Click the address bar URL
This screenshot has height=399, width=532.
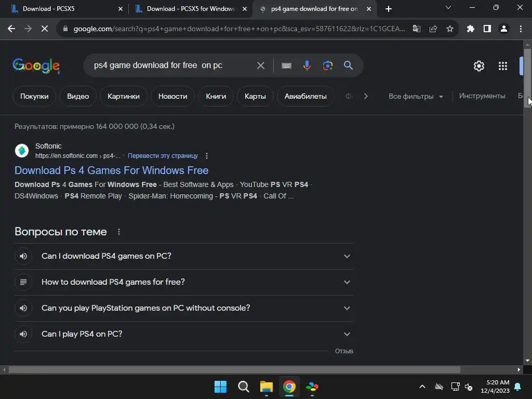click(x=239, y=29)
